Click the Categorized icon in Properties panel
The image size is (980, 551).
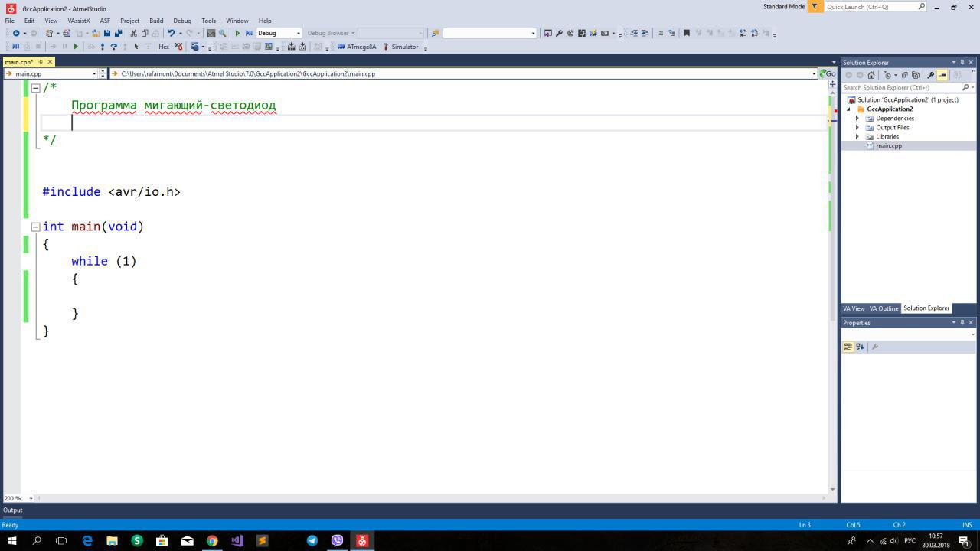(x=848, y=347)
